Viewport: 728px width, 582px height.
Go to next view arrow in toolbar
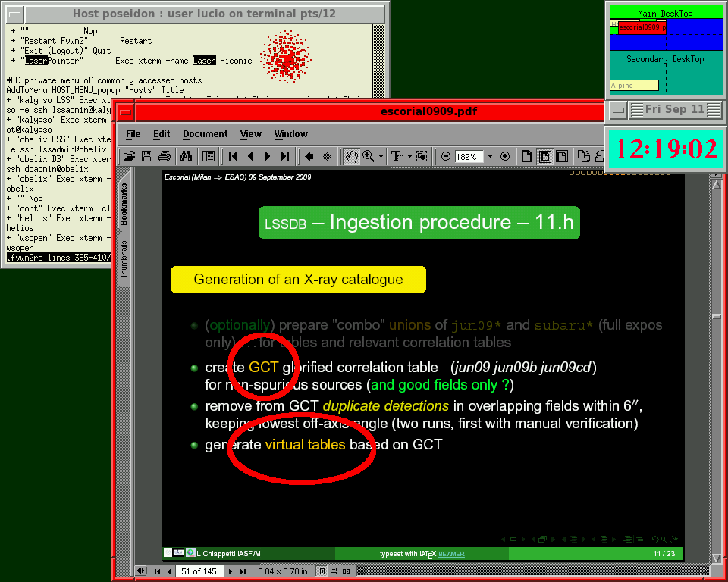[x=327, y=156]
